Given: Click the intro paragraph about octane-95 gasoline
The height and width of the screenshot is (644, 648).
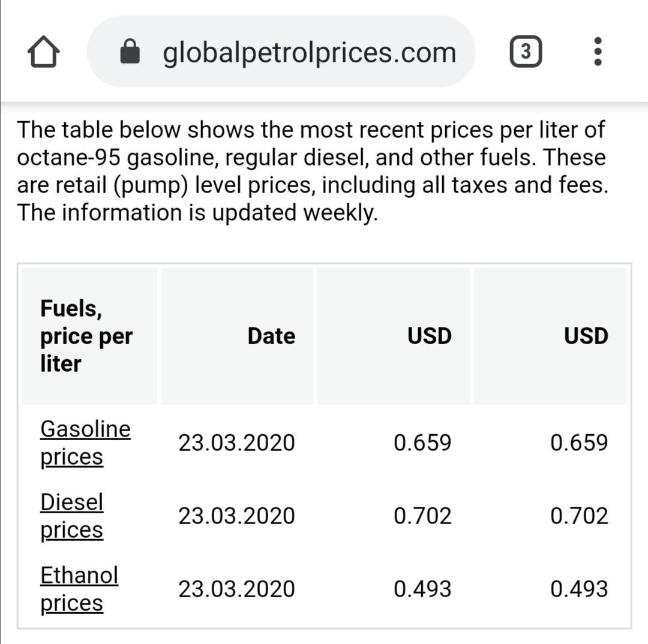Looking at the screenshot, I should click(x=313, y=171).
